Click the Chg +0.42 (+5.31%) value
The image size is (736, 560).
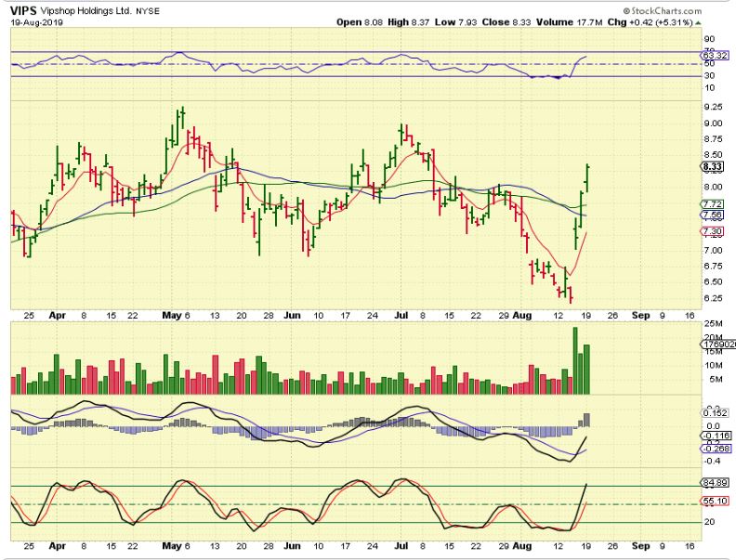tap(651, 22)
